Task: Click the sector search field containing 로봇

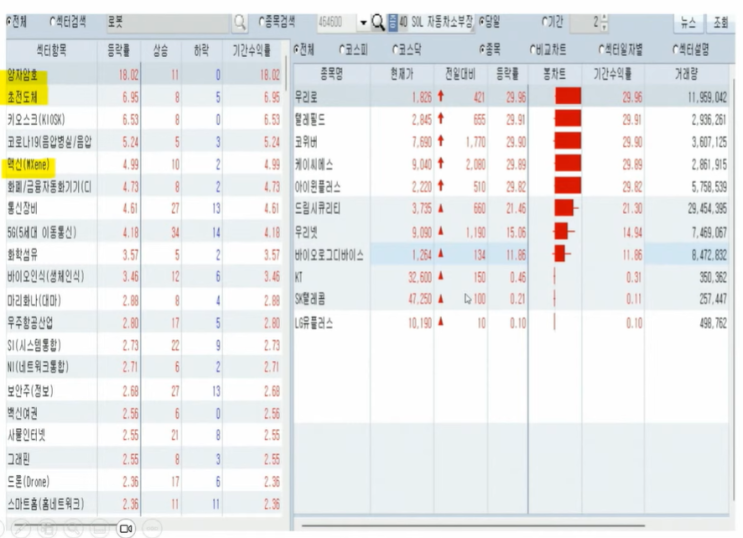Action: point(167,22)
